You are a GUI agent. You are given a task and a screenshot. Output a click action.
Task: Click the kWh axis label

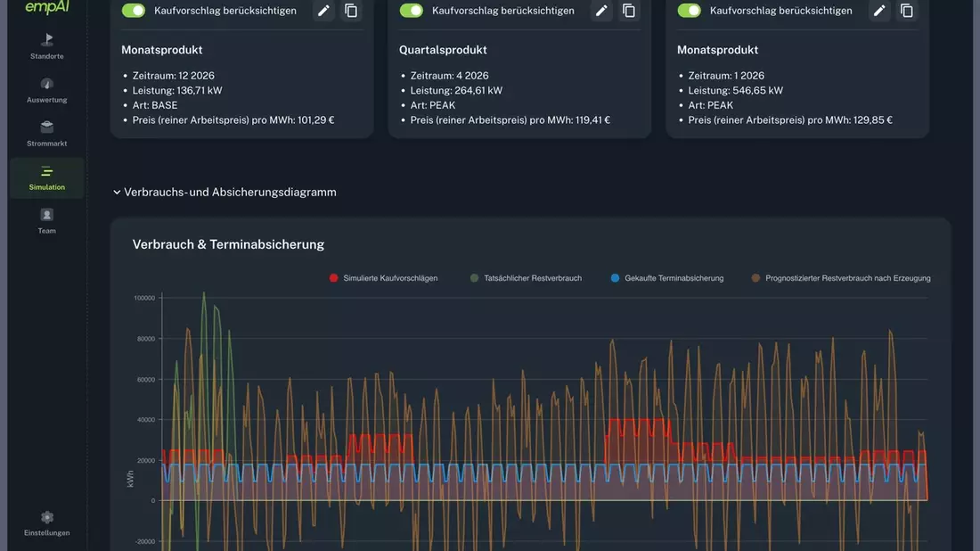point(130,479)
